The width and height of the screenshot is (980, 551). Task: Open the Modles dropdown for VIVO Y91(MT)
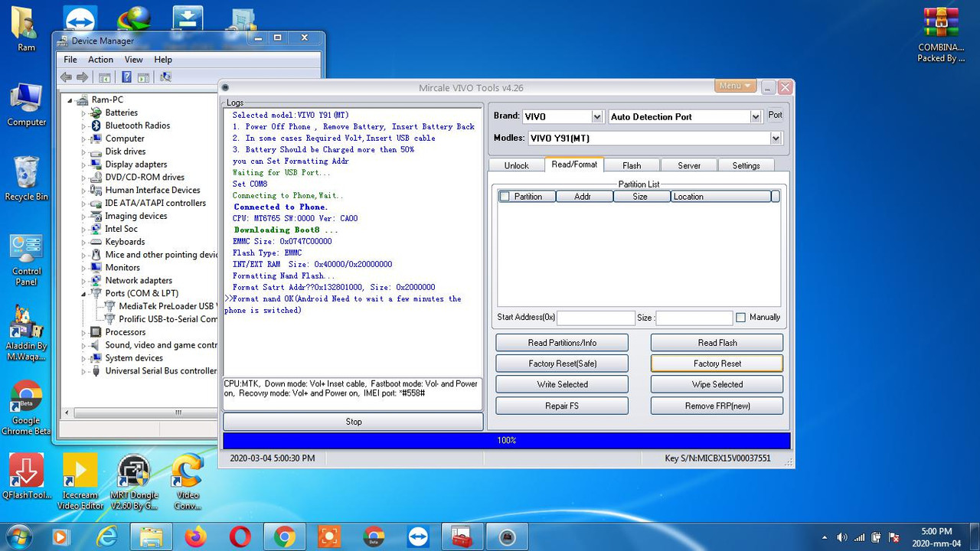click(x=776, y=138)
